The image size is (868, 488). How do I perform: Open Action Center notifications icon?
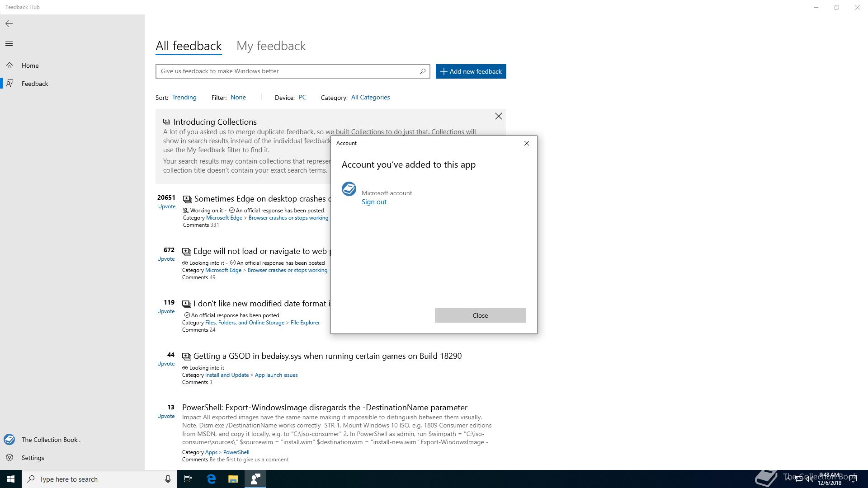click(853, 479)
